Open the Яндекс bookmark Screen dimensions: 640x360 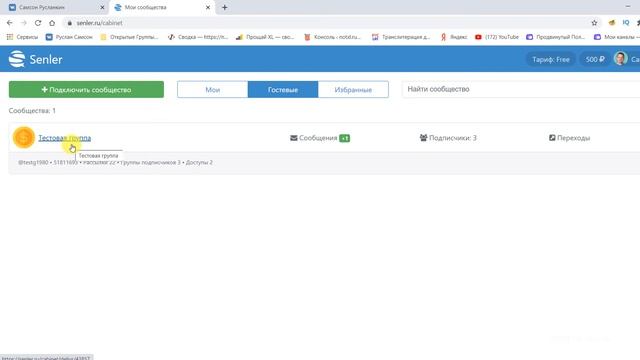tap(453, 37)
